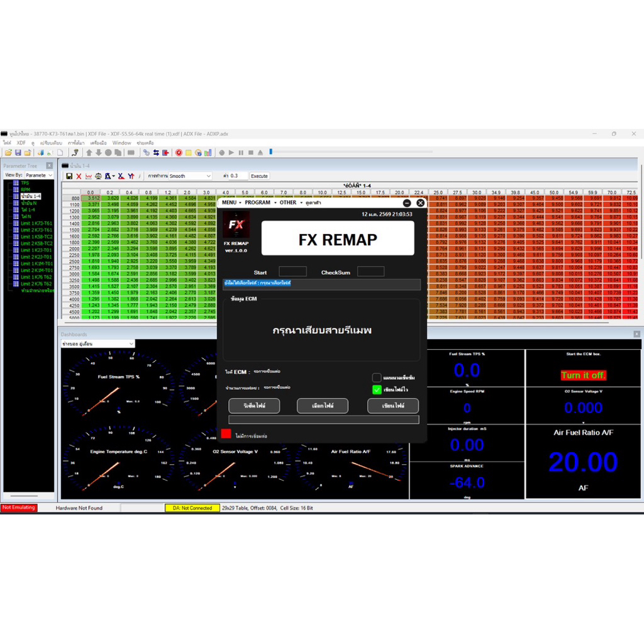Image resolution: width=644 pixels, height=644 pixels.
Task: Click the blue swap arrows toolbar icon
Action: [x=156, y=153]
